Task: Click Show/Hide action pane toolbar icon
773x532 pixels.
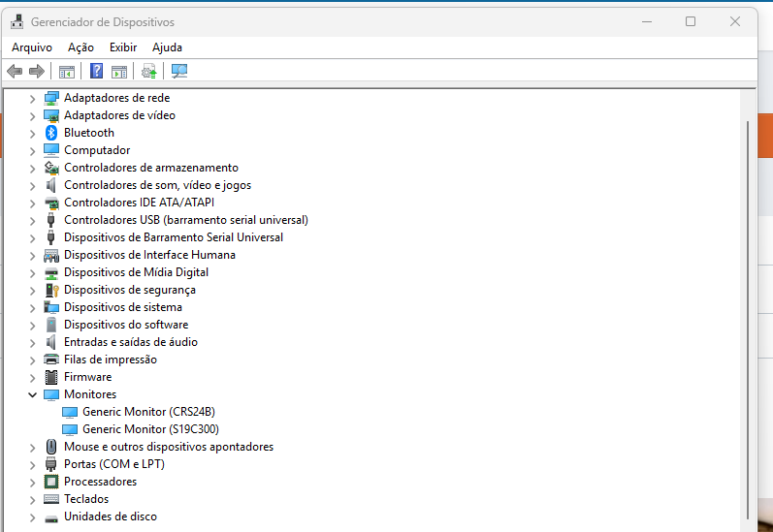Action: click(x=119, y=72)
